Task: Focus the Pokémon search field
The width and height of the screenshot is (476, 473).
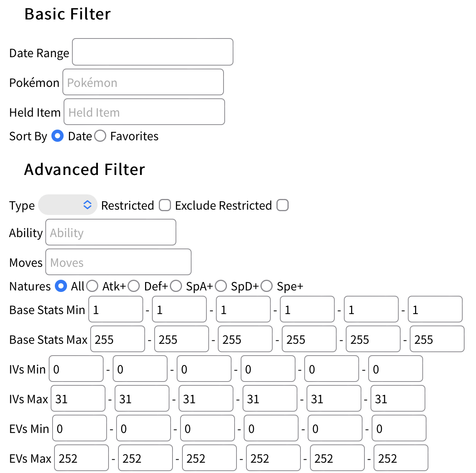Action: coord(143,82)
